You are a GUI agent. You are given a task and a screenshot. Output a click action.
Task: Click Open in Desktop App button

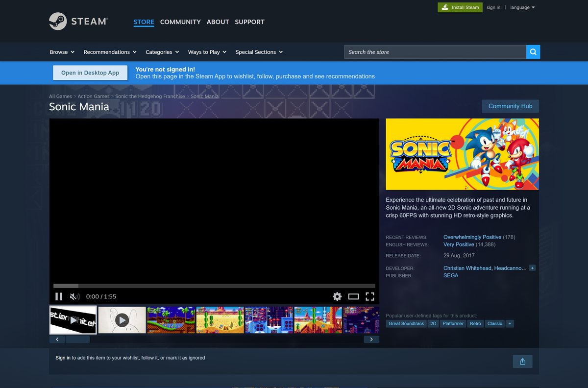pos(90,73)
